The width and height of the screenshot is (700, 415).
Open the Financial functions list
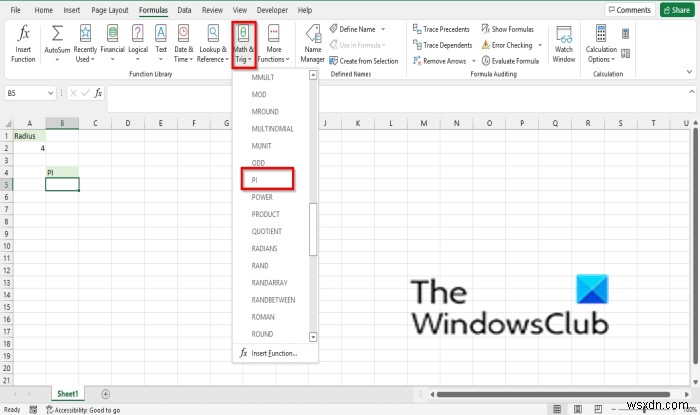click(112, 44)
